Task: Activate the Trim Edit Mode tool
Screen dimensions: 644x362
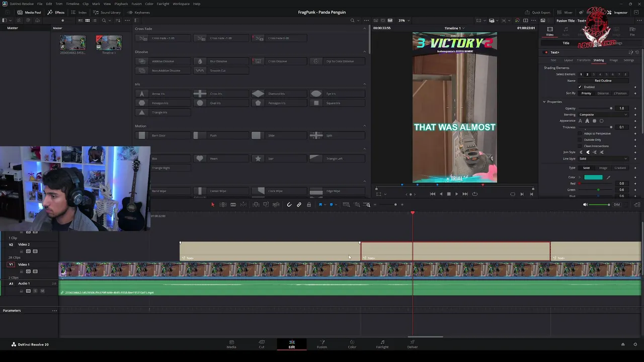Action: 223,205
